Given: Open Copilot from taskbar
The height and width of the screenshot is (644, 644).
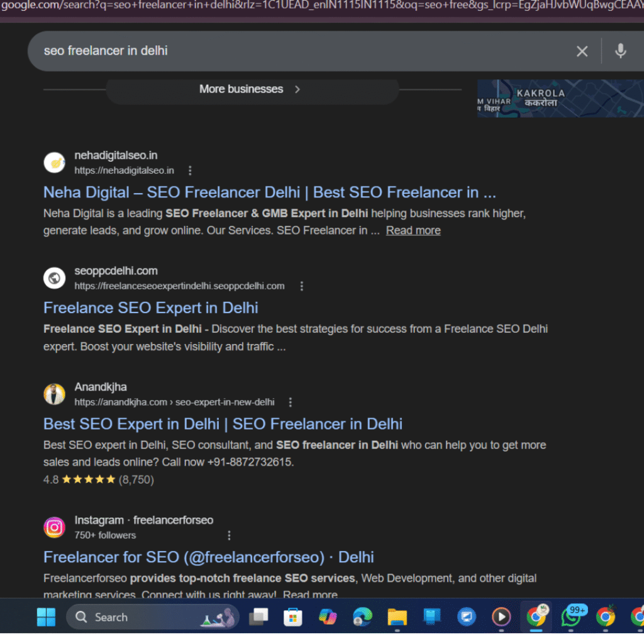Looking at the screenshot, I should tap(327, 617).
